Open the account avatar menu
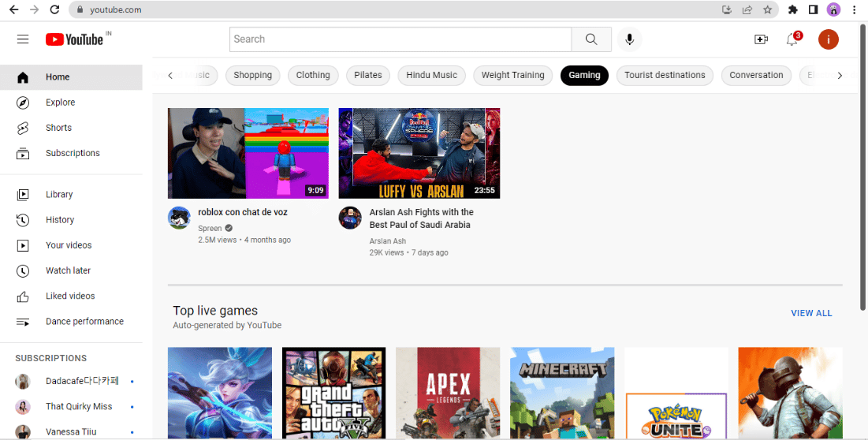The height and width of the screenshot is (440, 868). (828, 39)
